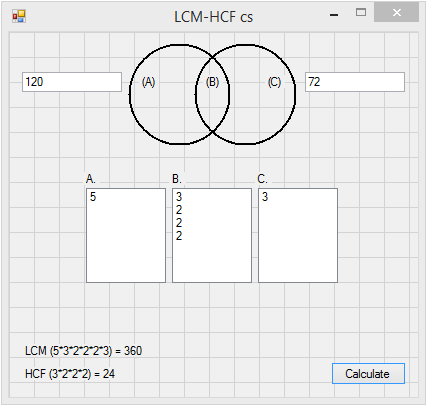The height and width of the screenshot is (406, 427).
Task: Focus the input field containing 72
Action: tap(355, 82)
